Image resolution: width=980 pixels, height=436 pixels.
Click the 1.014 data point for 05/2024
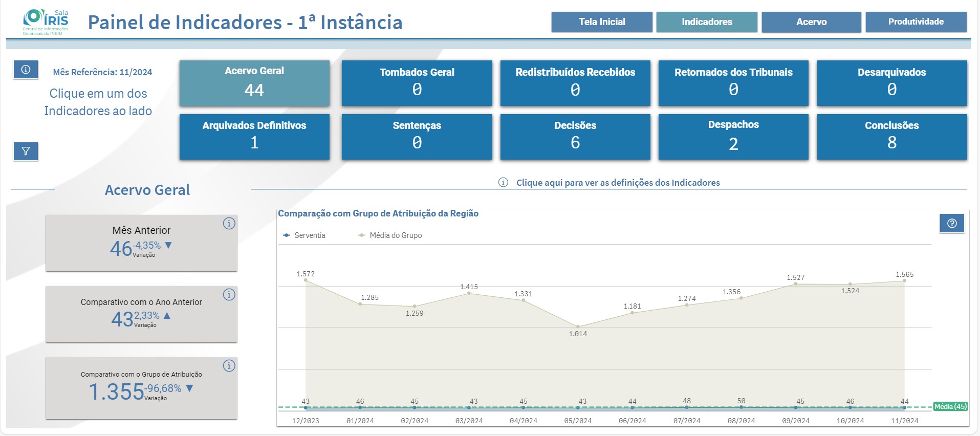(x=578, y=326)
